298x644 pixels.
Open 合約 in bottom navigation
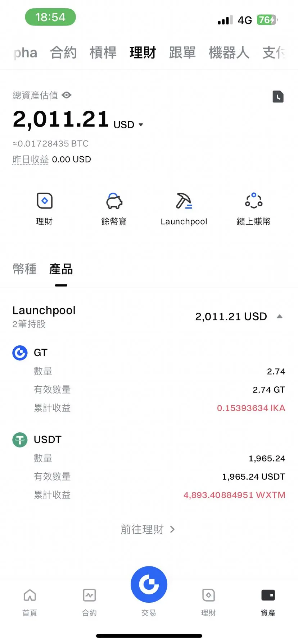(x=89, y=603)
